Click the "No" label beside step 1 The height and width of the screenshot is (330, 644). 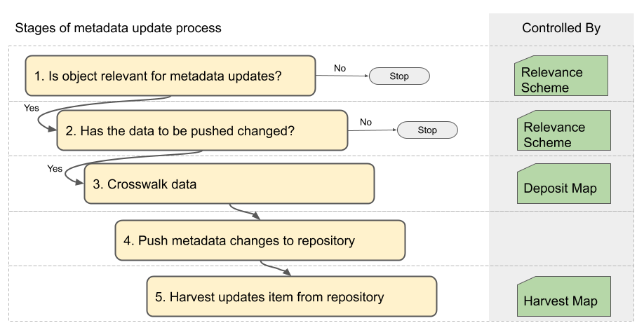(x=340, y=68)
